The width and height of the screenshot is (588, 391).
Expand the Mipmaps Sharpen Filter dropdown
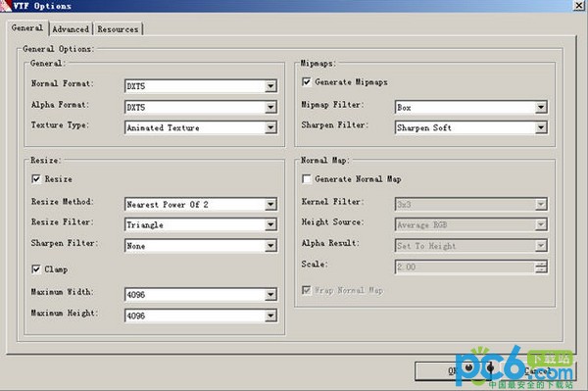point(471,127)
